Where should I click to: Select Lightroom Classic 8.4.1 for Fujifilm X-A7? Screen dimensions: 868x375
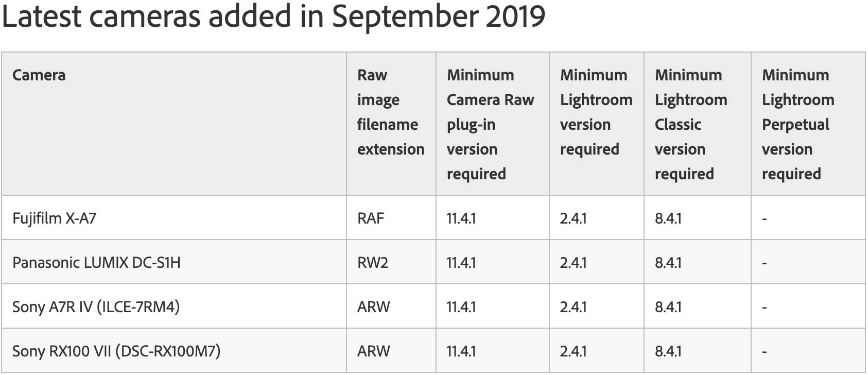point(668,218)
